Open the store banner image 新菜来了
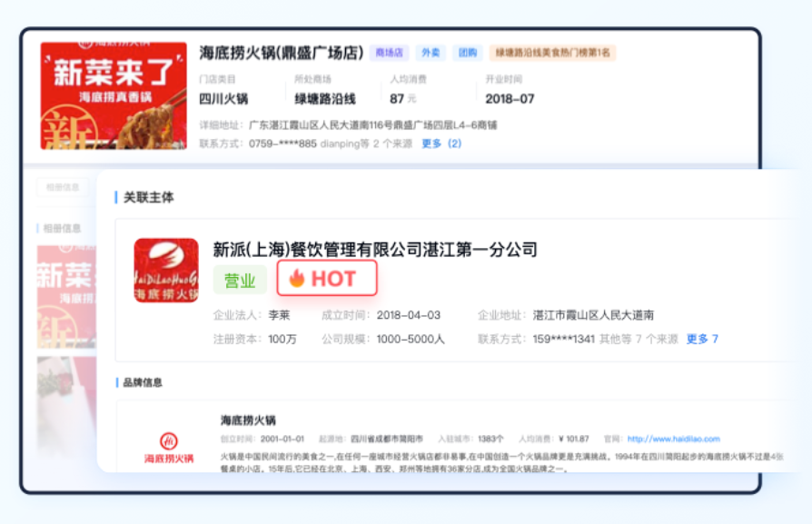This screenshot has width=812, height=524. point(114,95)
